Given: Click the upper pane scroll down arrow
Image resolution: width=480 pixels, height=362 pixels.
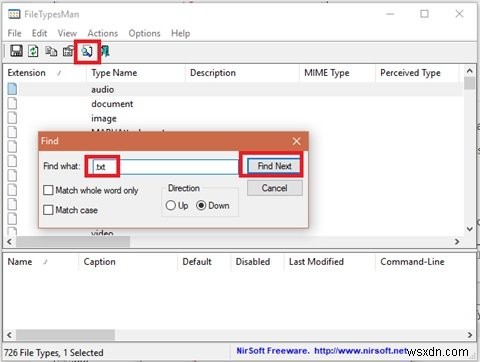Looking at the screenshot, I should tap(470, 229).
